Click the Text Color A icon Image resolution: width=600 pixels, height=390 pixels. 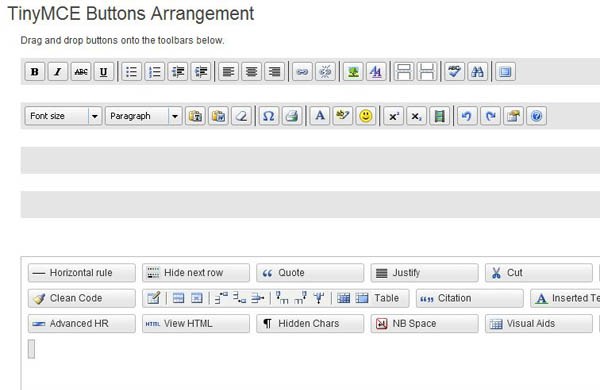click(320, 116)
